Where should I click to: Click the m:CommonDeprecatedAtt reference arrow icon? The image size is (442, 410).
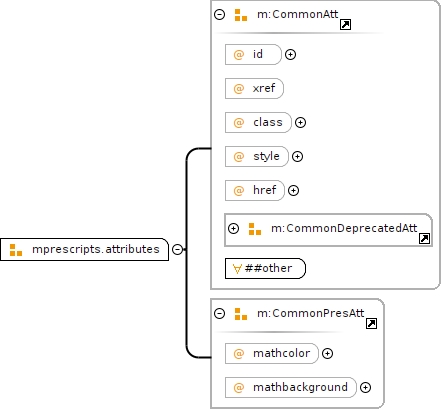click(x=424, y=239)
